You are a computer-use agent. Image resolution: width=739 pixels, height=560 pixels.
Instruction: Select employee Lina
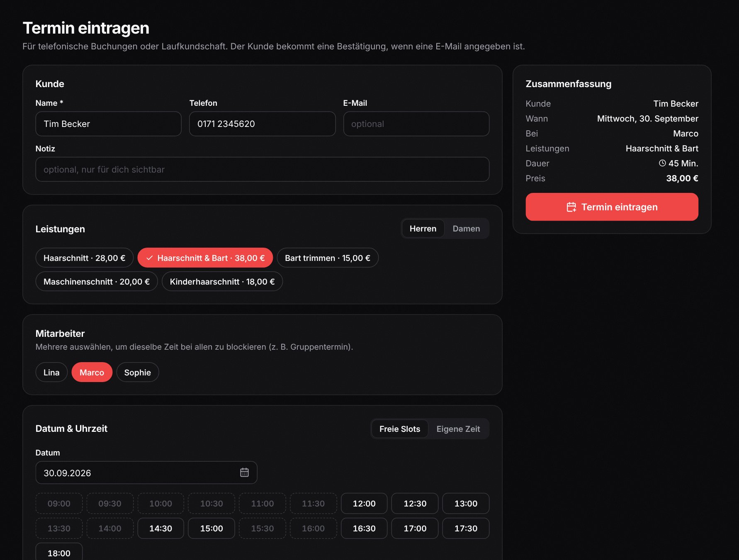51,372
